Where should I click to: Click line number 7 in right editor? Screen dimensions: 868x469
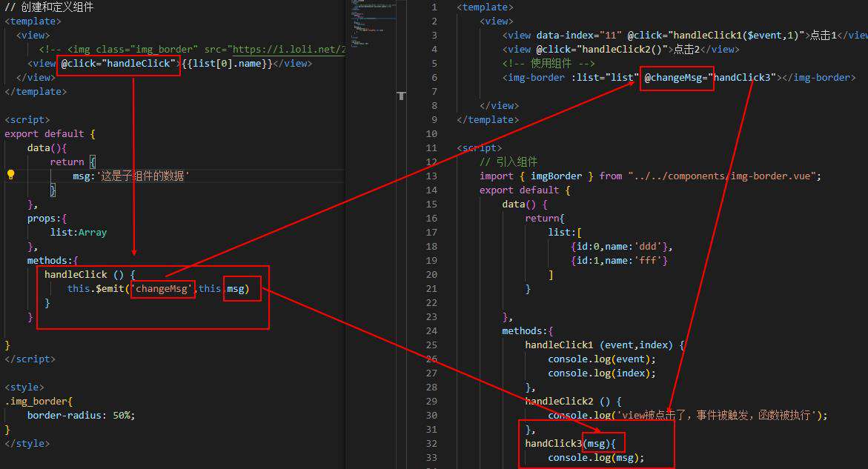434,91
